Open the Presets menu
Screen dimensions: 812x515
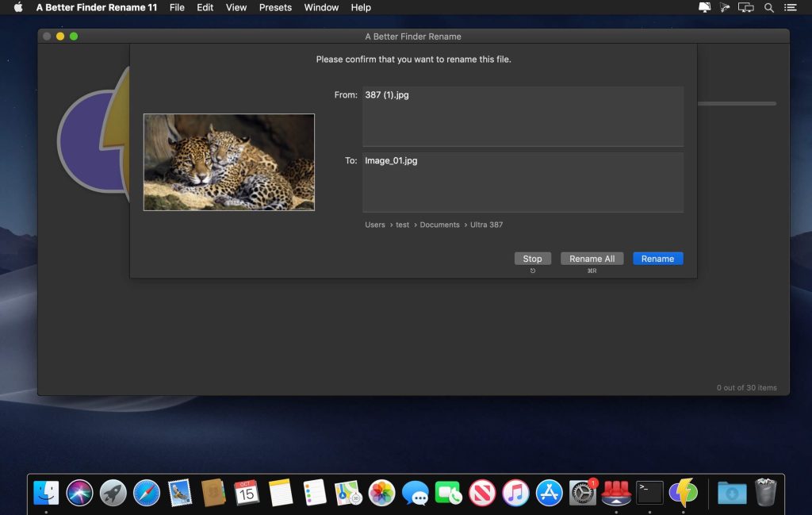[x=275, y=8]
